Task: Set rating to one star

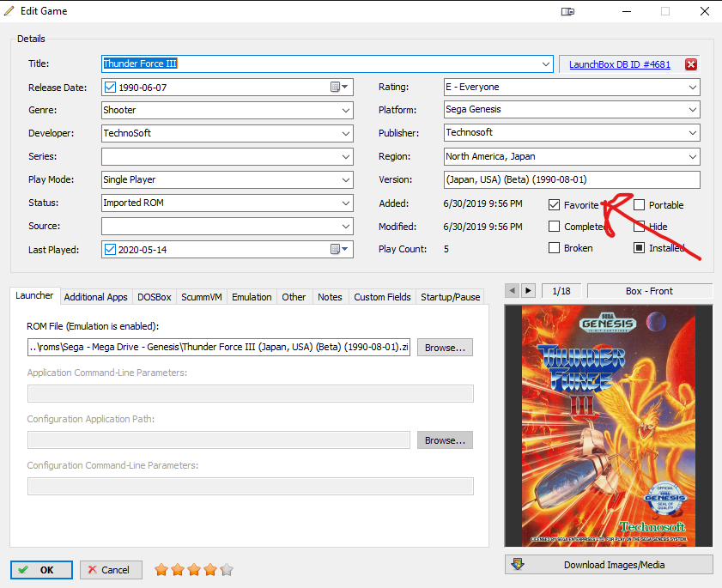Action: (161, 570)
